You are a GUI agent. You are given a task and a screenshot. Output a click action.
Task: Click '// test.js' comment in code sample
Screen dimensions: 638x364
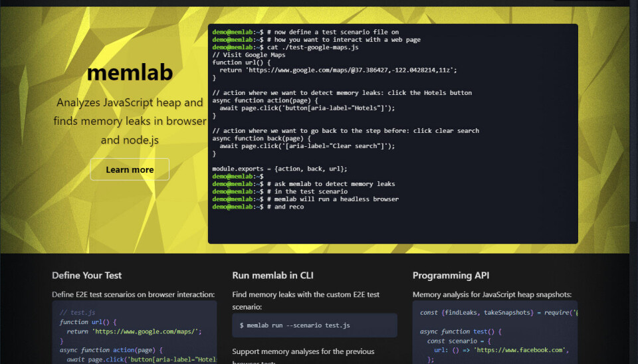click(x=77, y=312)
